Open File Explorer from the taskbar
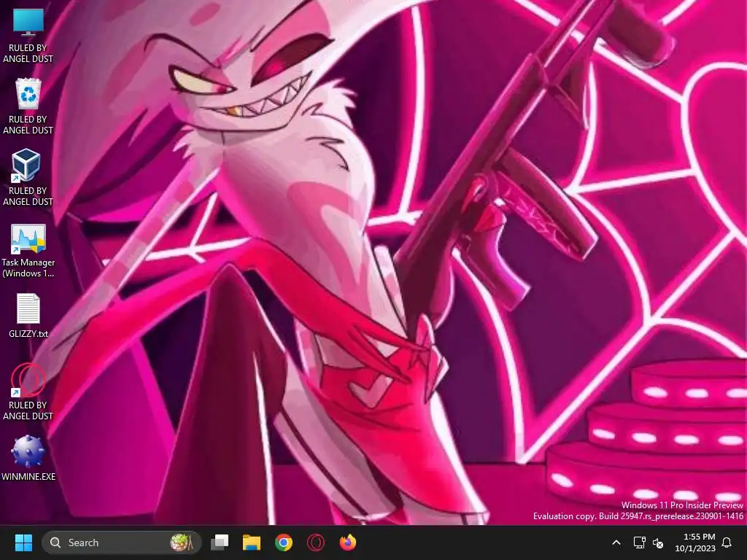This screenshot has width=747, height=560. [x=252, y=542]
